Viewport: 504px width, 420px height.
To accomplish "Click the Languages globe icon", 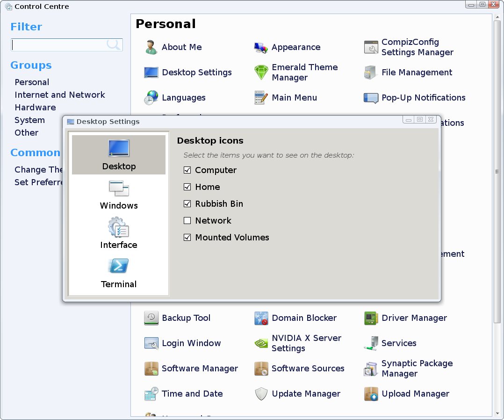I will [151, 97].
